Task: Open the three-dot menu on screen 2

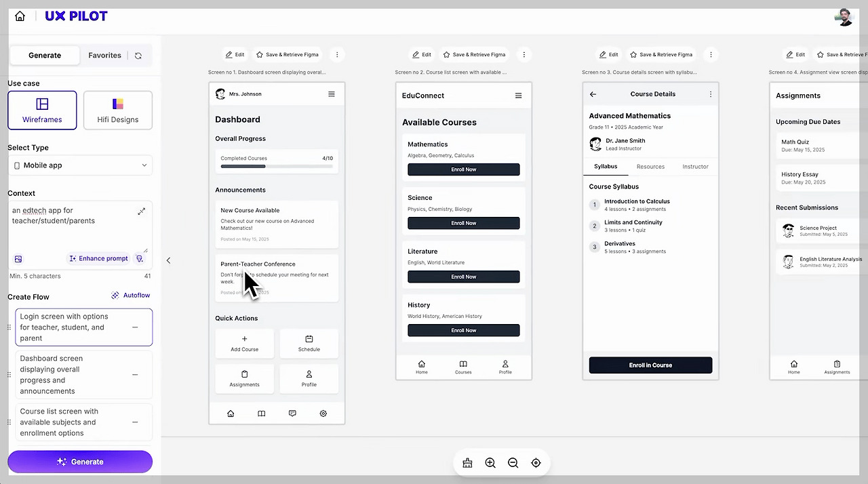Action: (x=524, y=54)
